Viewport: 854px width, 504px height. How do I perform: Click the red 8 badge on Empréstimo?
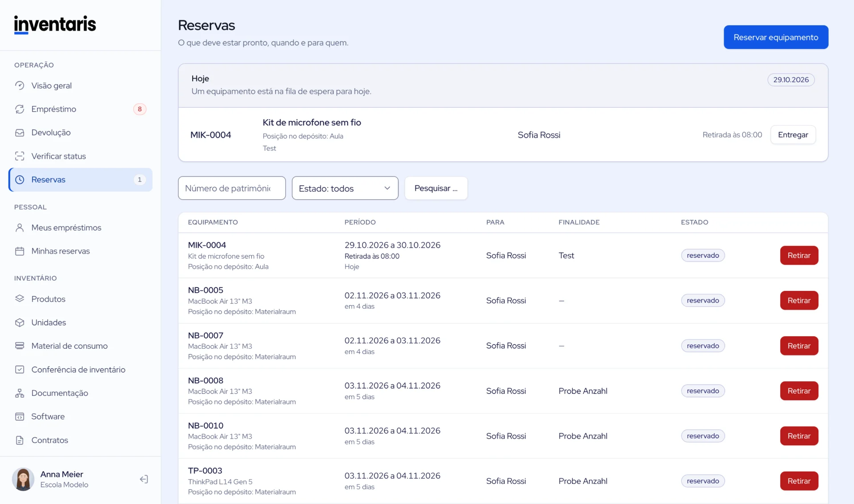pyautogui.click(x=140, y=109)
